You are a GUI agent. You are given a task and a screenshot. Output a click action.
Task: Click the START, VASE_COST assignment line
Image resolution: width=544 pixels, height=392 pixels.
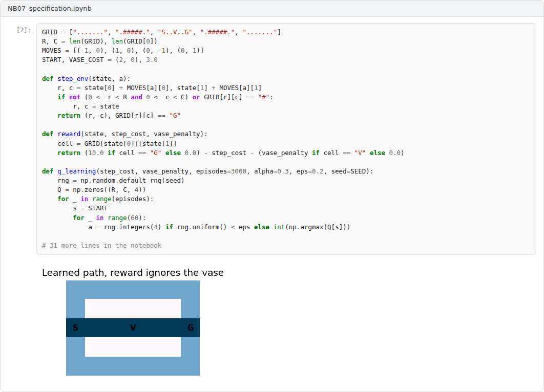click(100, 59)
